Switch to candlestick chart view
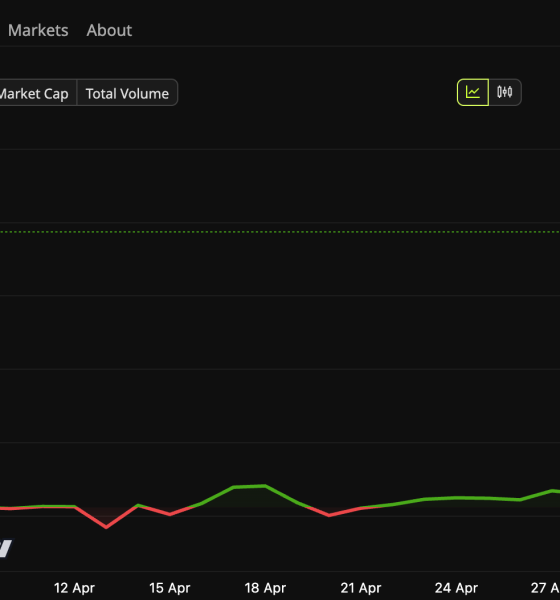This screenshot has height=600, width=560. coord(504,92)
